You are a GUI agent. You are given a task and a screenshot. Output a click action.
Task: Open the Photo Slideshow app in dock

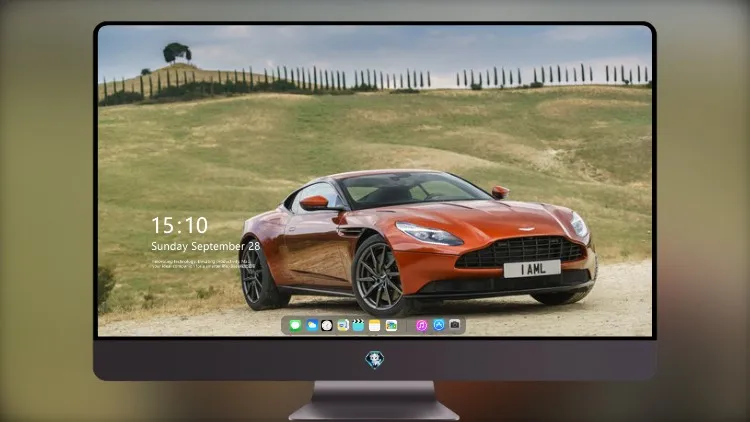pos(391,326)
